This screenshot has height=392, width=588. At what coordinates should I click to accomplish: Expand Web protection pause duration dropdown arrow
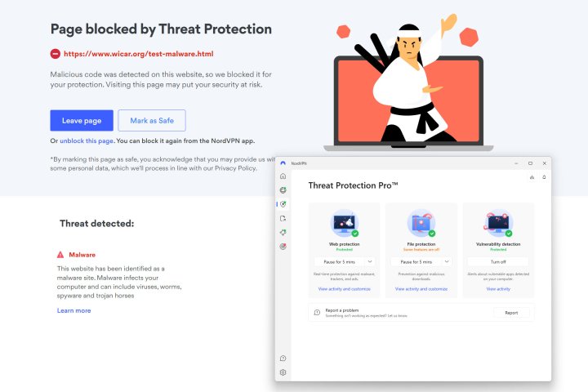coord(370,261)
